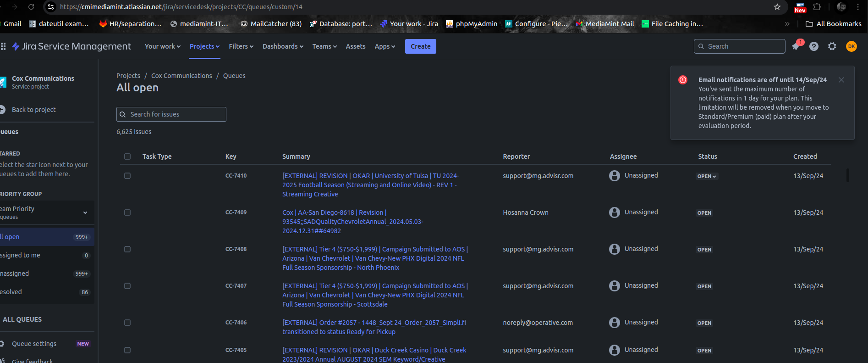Click the top Search box
The width and height of the screenshot is (868, 363).
(739, 46)
